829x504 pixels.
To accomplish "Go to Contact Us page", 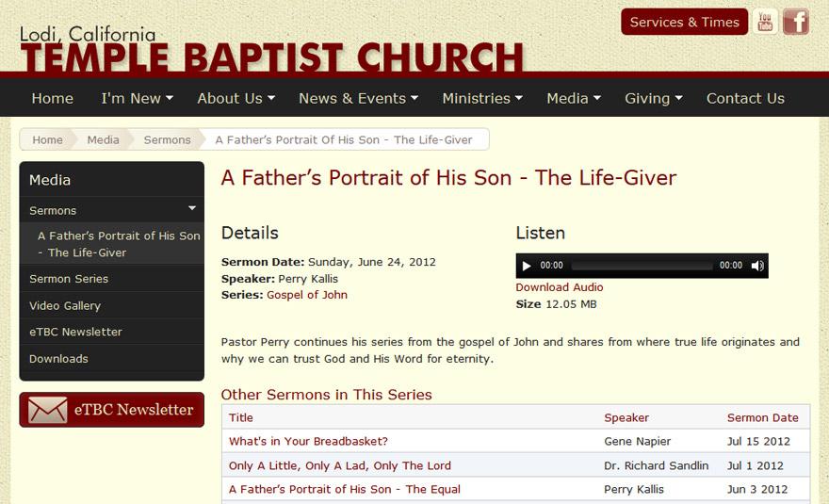I will [745, 98].
